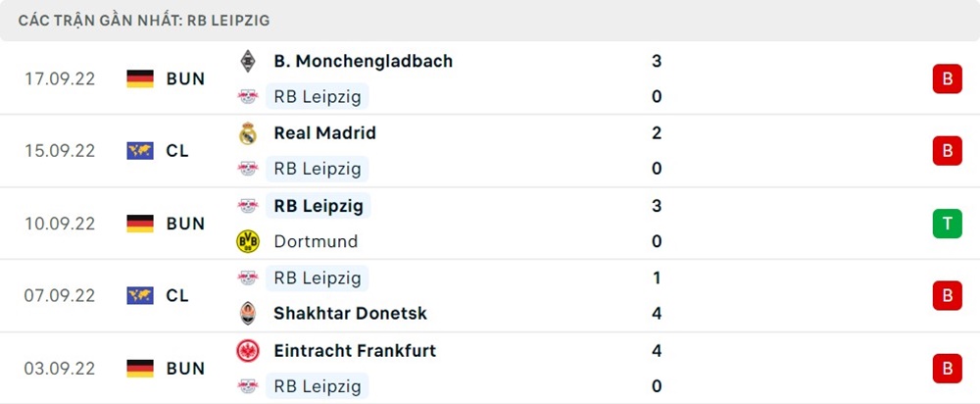Image resolution: width=980 pixels, height=404 pixels.
Task: Click the red B badge for Shakhtar Donetsk match
Action: (x=947, y=295)
